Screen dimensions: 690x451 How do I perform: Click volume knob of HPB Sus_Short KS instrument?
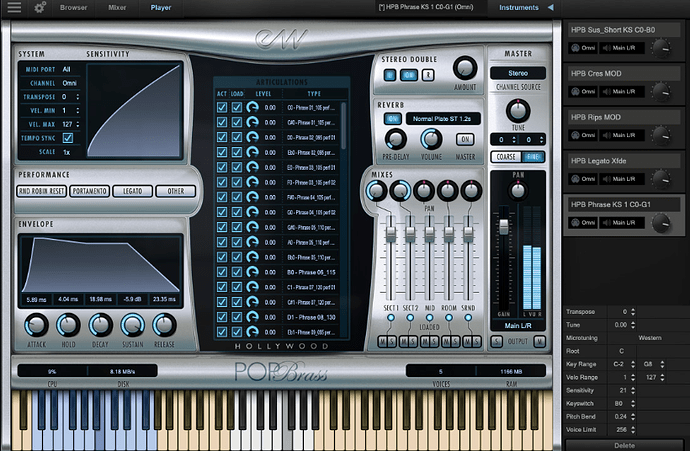661,48
